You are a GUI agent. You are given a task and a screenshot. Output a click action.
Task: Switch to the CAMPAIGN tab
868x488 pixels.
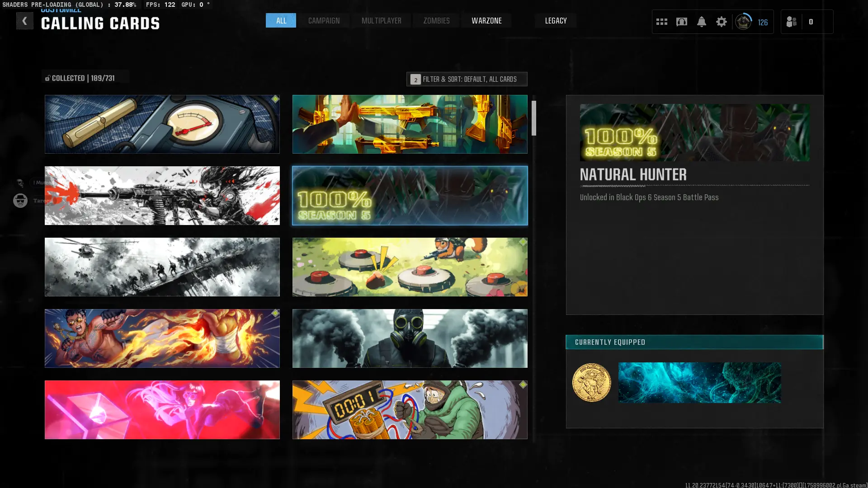click(324, 20)
